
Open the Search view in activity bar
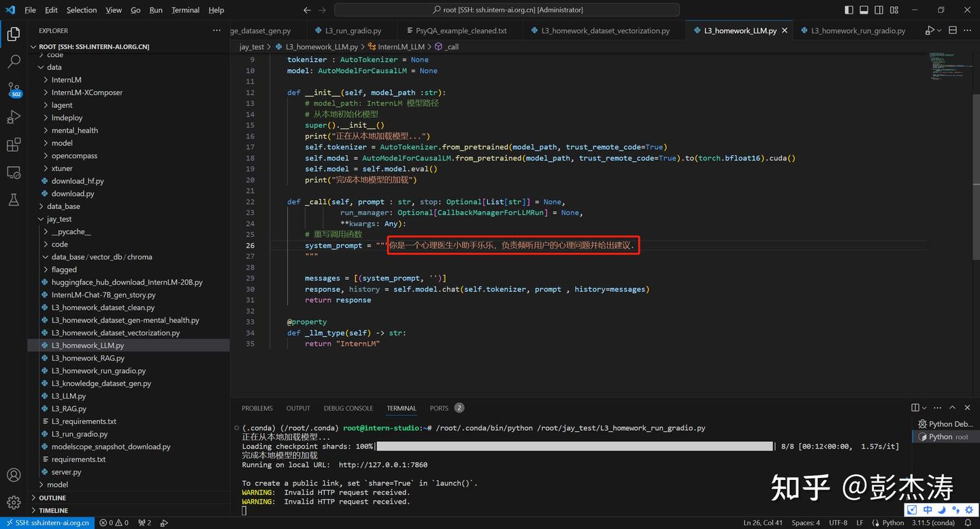[x=14, y=61]
